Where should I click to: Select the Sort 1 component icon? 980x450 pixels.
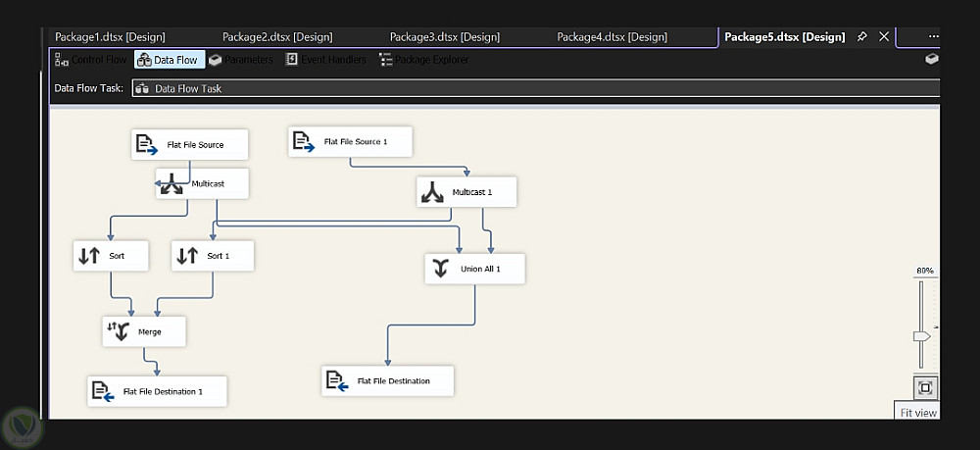(x=187, y=256)
